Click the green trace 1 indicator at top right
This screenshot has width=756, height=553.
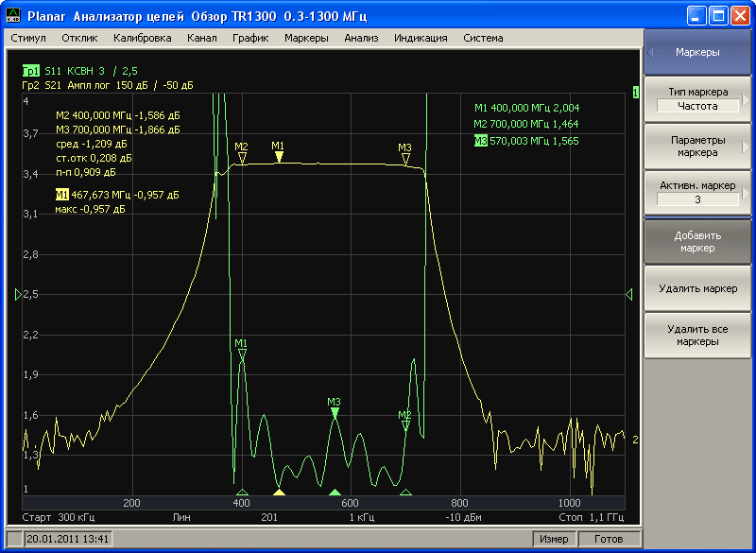pyautogui.click(x=635, y=92)
